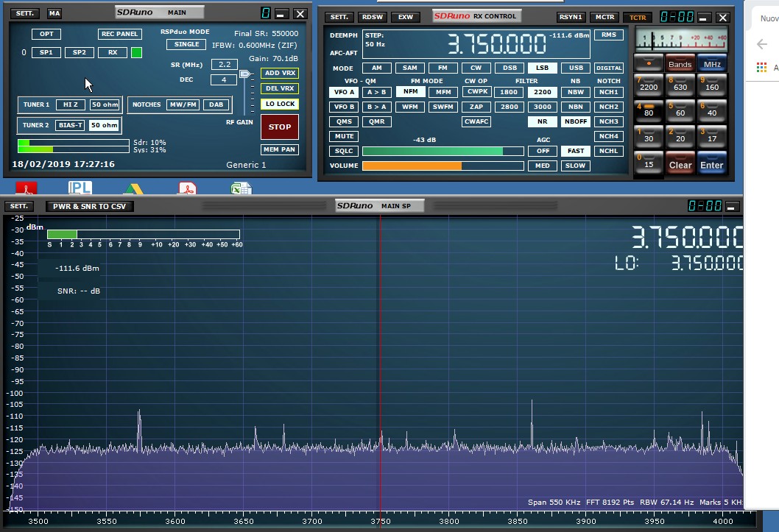The height and width of the screenshot is (532, 779).
Task: Click PWR & SNR TO CSV button
Action: click(x=89, y=206)
